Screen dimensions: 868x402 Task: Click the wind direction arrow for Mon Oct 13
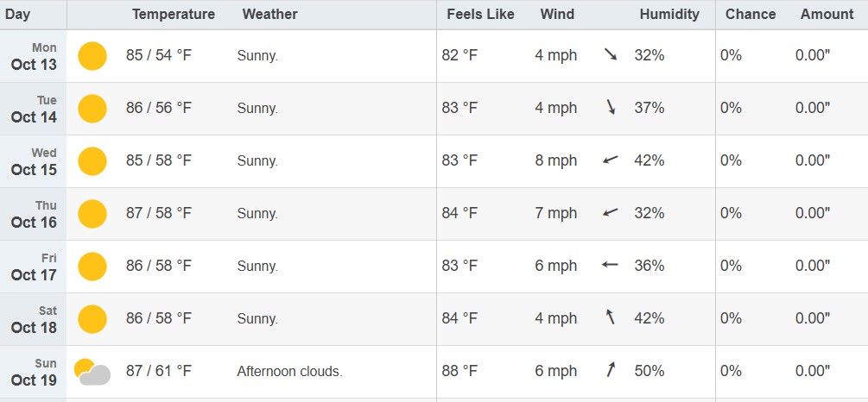coord(611,55)
